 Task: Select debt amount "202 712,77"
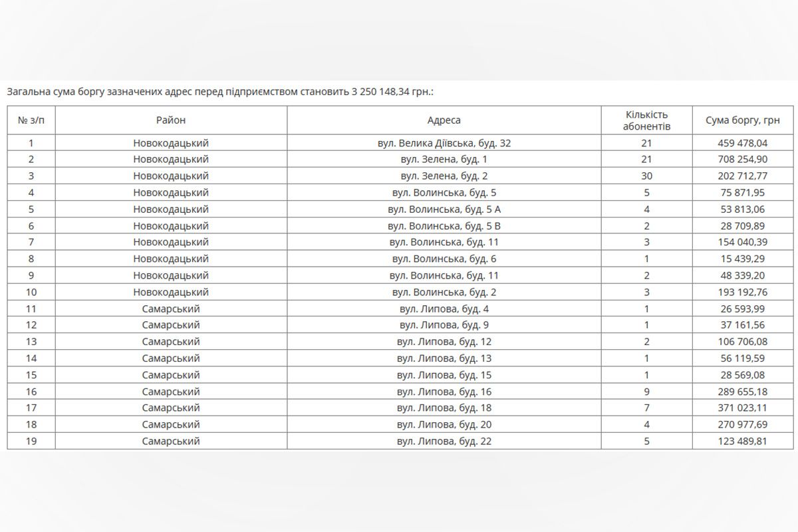click(742, 176)
